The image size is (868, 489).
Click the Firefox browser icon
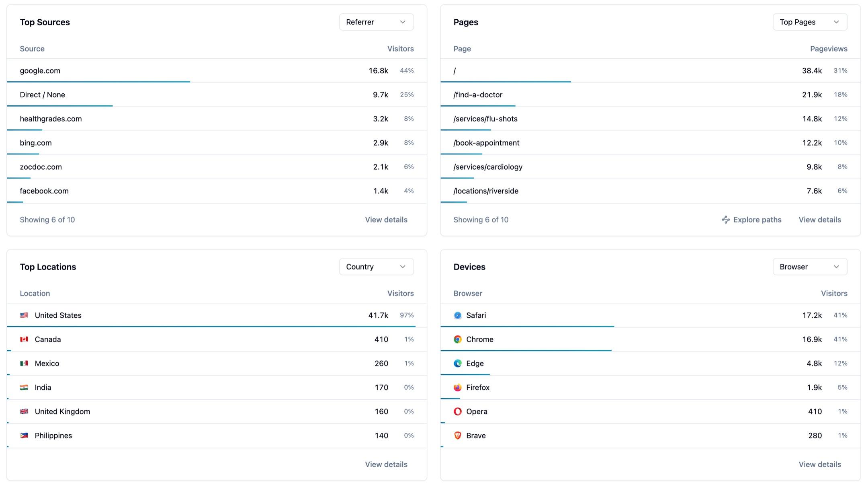pos(457,388)
